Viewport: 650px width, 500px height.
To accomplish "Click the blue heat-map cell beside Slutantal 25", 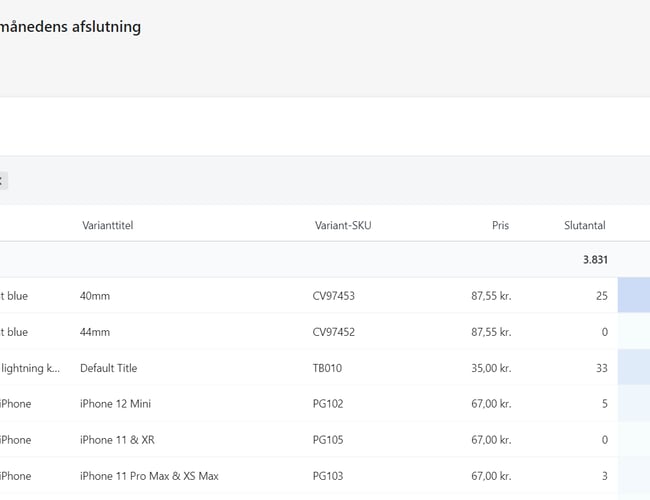I will (x=633, y=296).
